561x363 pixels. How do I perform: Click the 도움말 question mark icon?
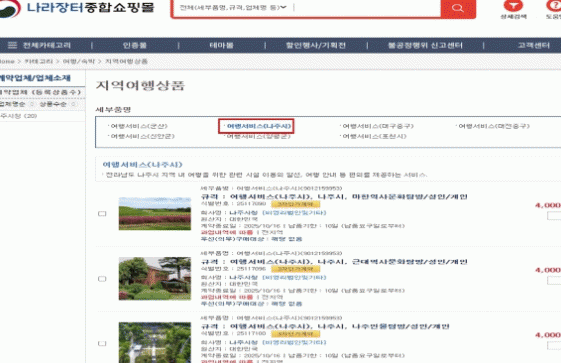pos(553,6)
